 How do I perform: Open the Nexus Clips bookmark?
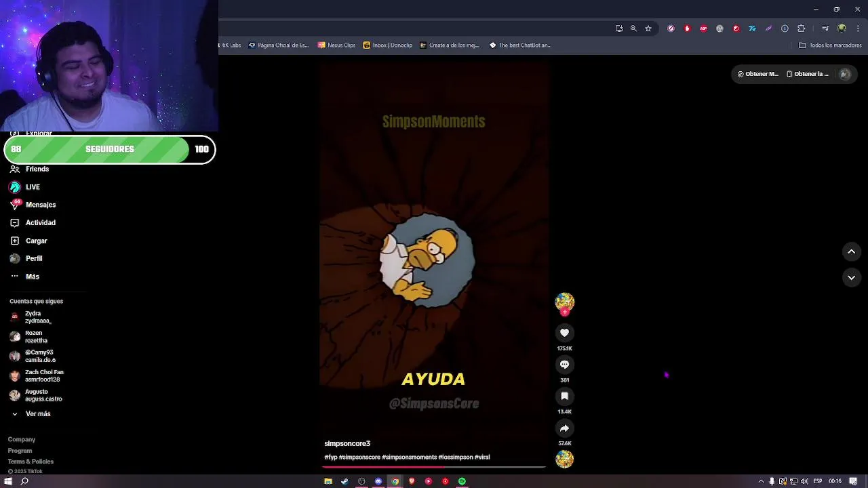coord(336,45)
